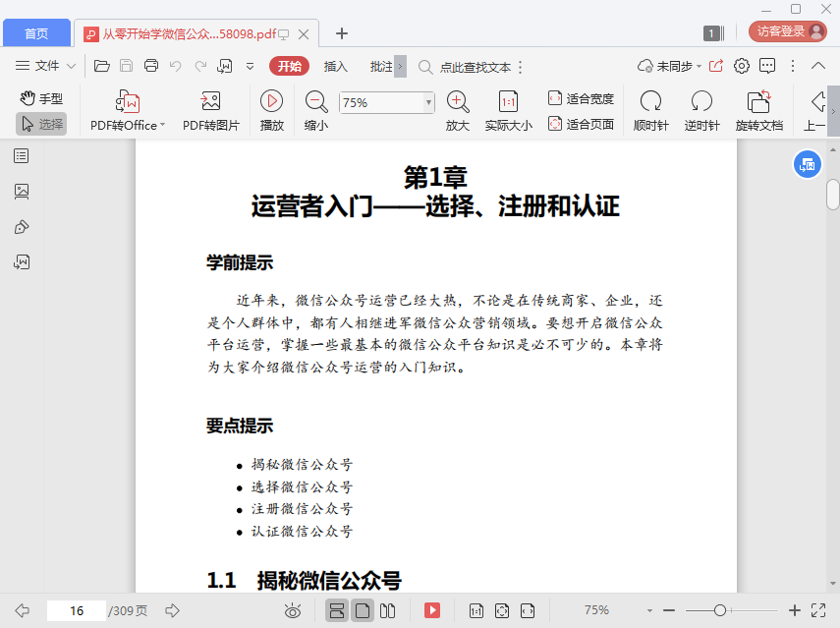Viewport: 840px width, 628px height.
Task: Enable the 手型 hand tool
Action: point(41,98)
